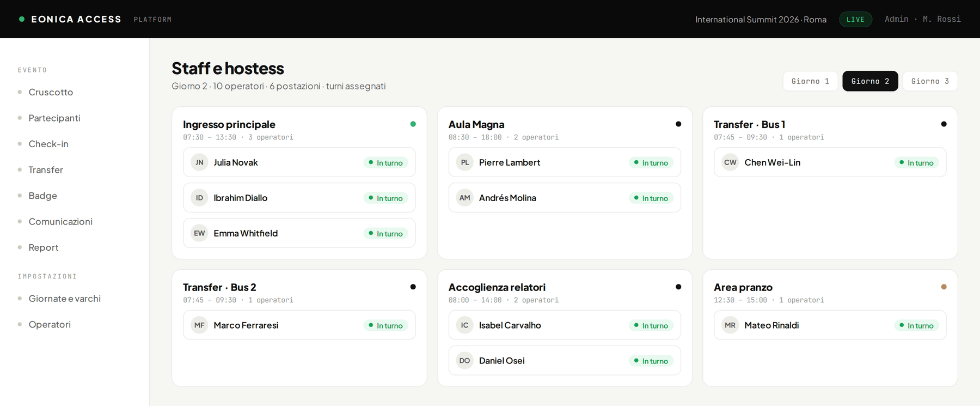Viewport: 980px width, 406px height.
Task: Click the green status dot on Ingresso principale
Action: (413, 124)
